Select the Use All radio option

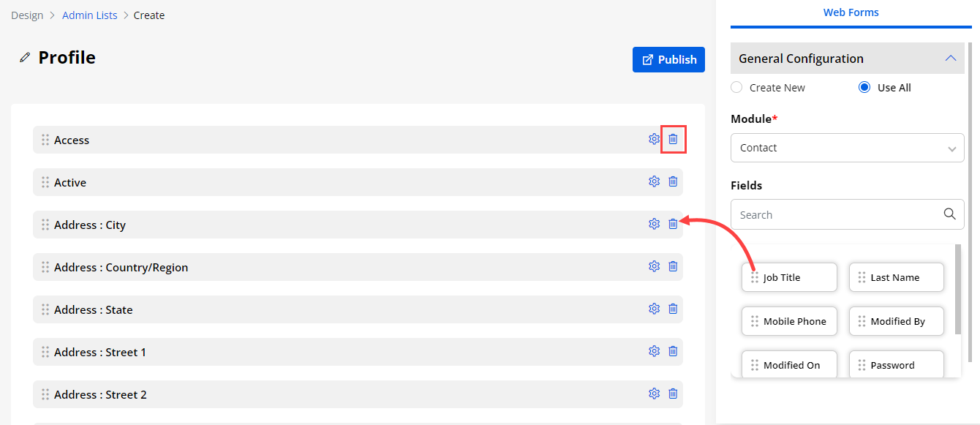point(864,88)
